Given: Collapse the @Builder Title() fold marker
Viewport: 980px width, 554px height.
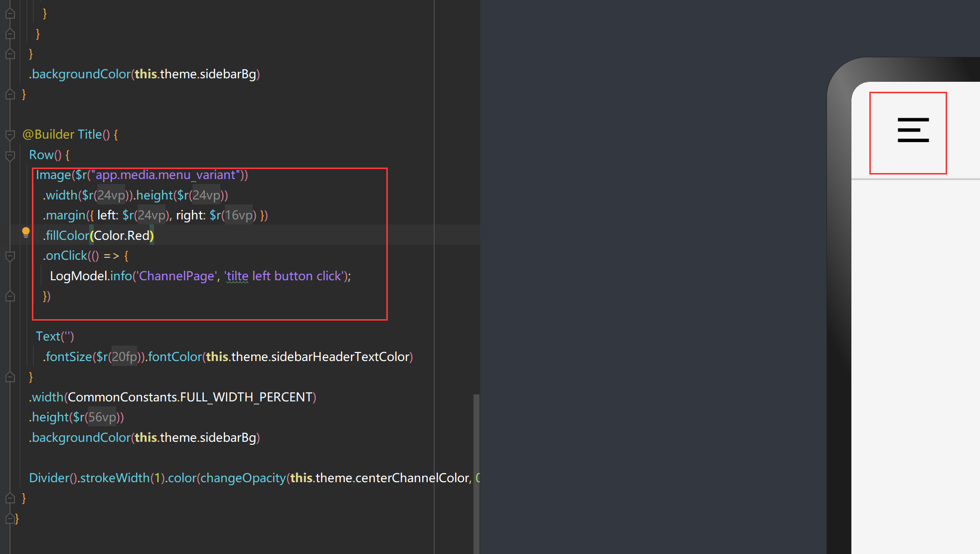Looking at the screenshot, I should coord(10,135).
